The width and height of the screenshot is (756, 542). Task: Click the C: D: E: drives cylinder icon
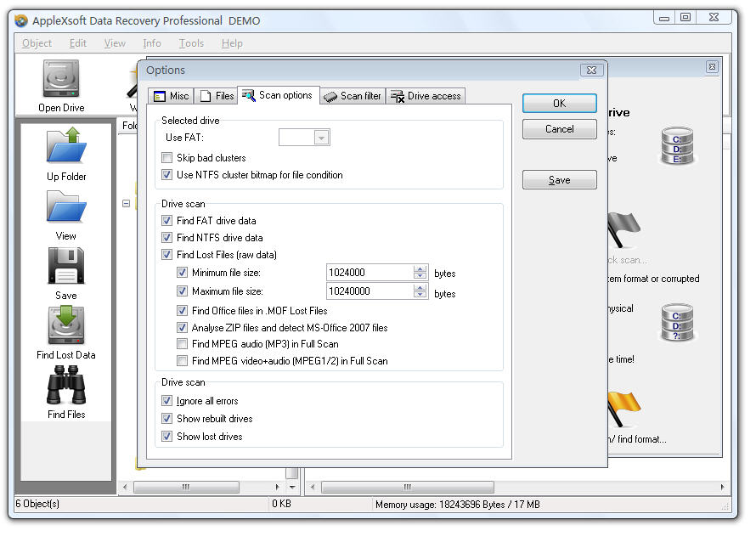point(677,145)
